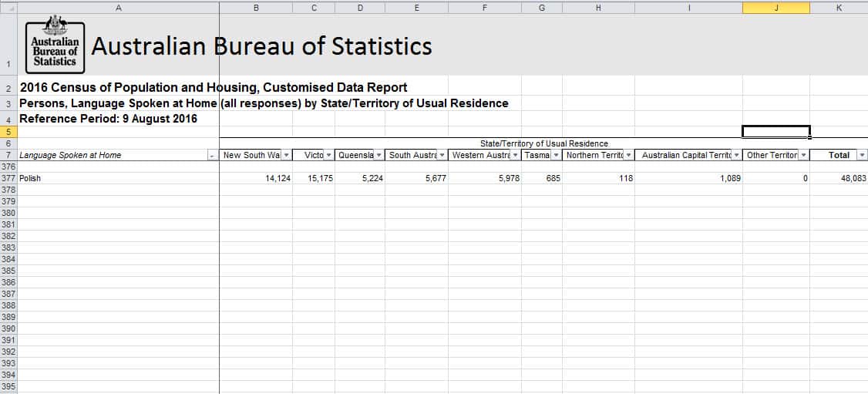Click the 2016 Census of Population title
This screenshot has width=868, height=394.
click(214, 87)
